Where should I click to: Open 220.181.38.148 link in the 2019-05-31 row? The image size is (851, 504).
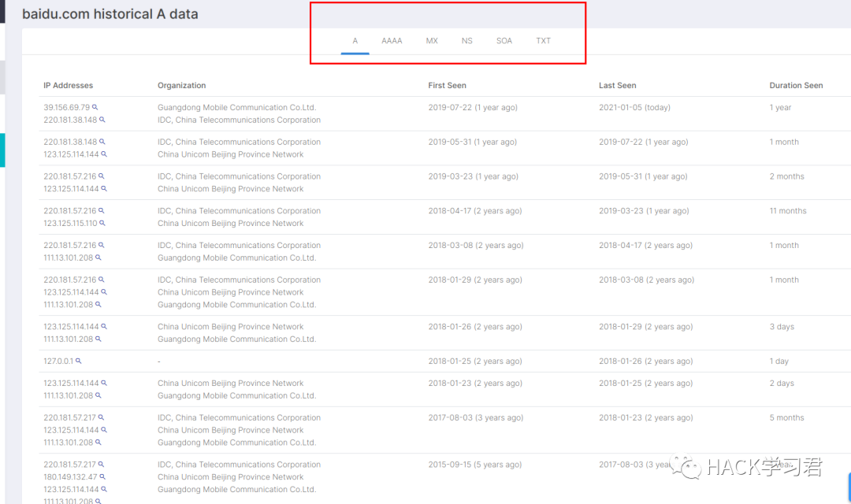71,142
